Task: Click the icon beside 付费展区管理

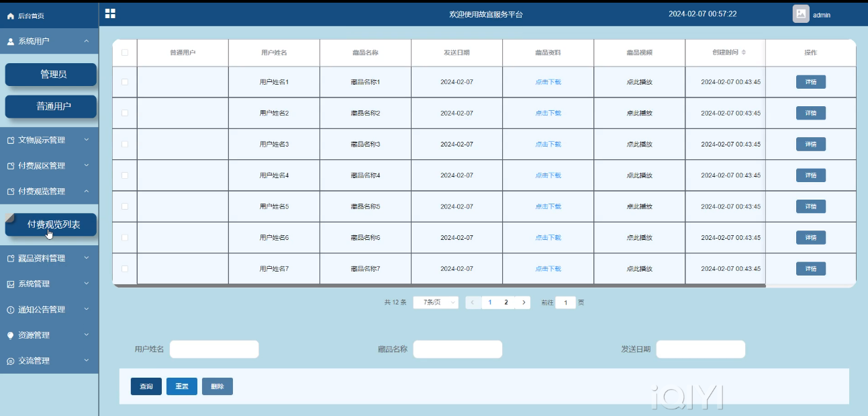Action: (x=10, y=166)
